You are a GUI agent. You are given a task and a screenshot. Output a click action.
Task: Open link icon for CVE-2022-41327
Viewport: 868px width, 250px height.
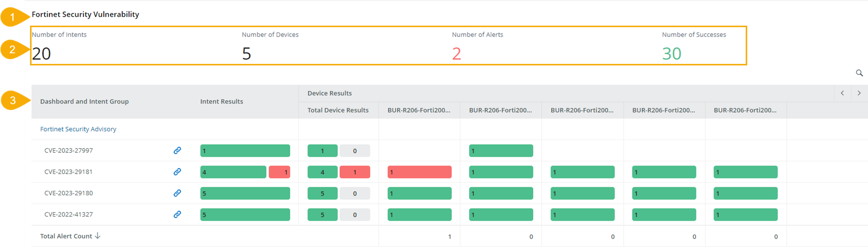tap(177, 214)
